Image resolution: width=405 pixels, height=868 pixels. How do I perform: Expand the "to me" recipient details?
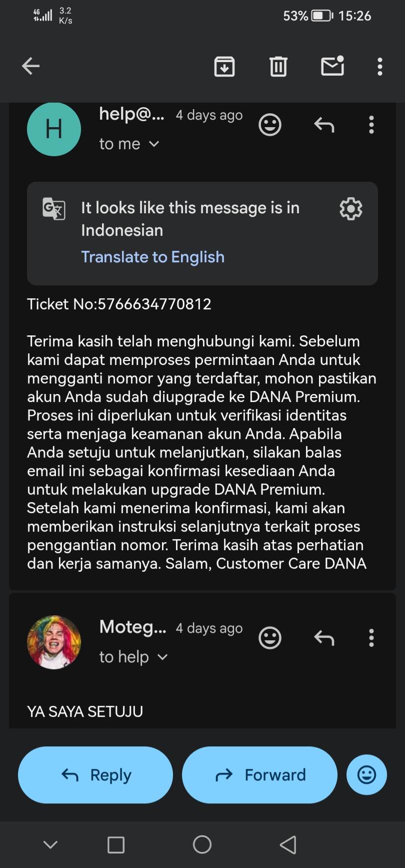154,144
